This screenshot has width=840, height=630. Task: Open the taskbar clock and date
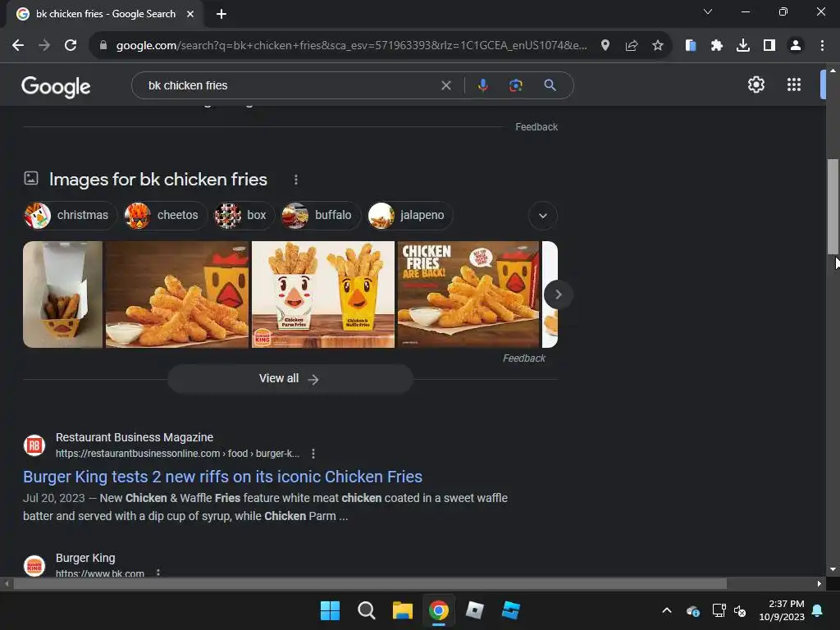tap(782, 610)
